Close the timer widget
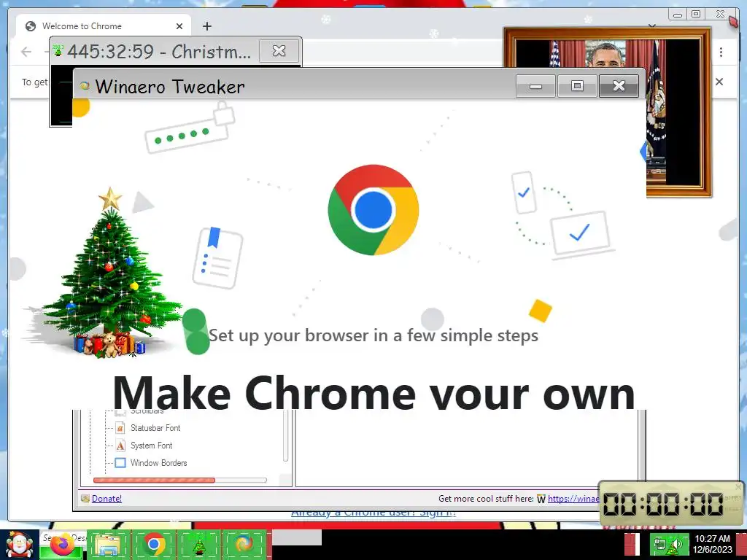This screenshot has height=560, width=747. 738,486
